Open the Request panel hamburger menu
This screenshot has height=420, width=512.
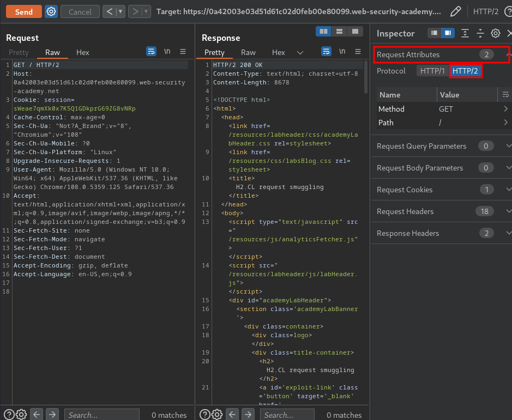183,52
